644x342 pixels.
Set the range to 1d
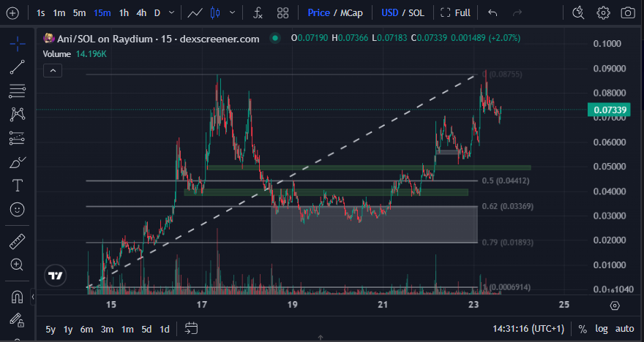[x=165, y=330]
